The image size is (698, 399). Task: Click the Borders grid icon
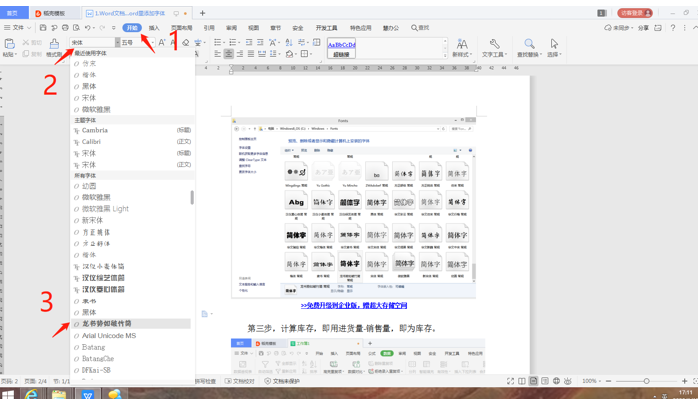[304, 54]
